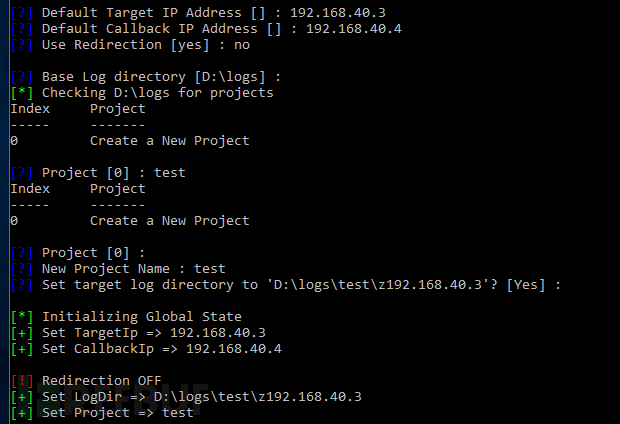Click the blue [?] marker before Use Redirection
This screenshot has height=424, width=620.
(x=22, y=45)
